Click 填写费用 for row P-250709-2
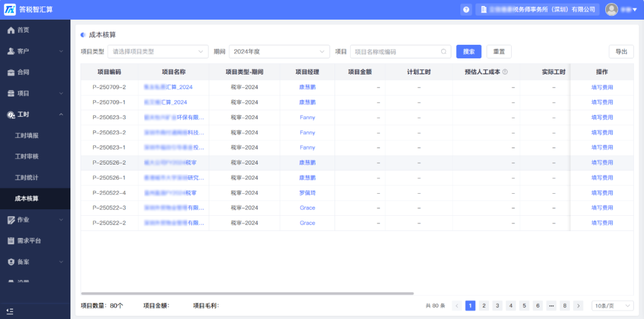The image size is (644, 319). tap(602, 87)
